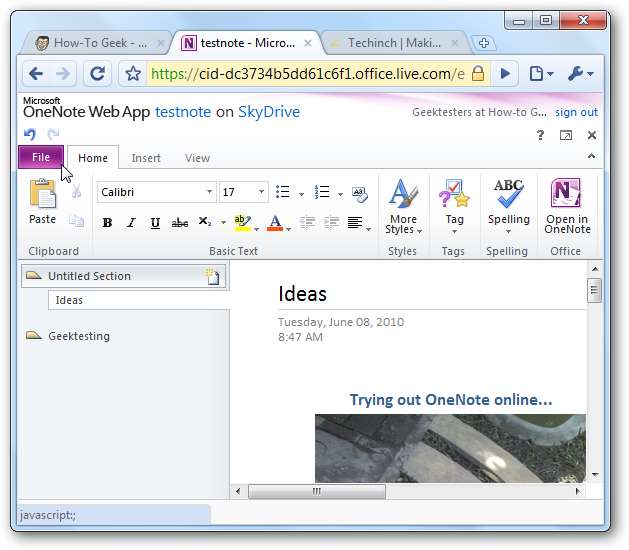Reload the page with browser refresh button
Screen dimensions: 629x550
pos(97,73)
